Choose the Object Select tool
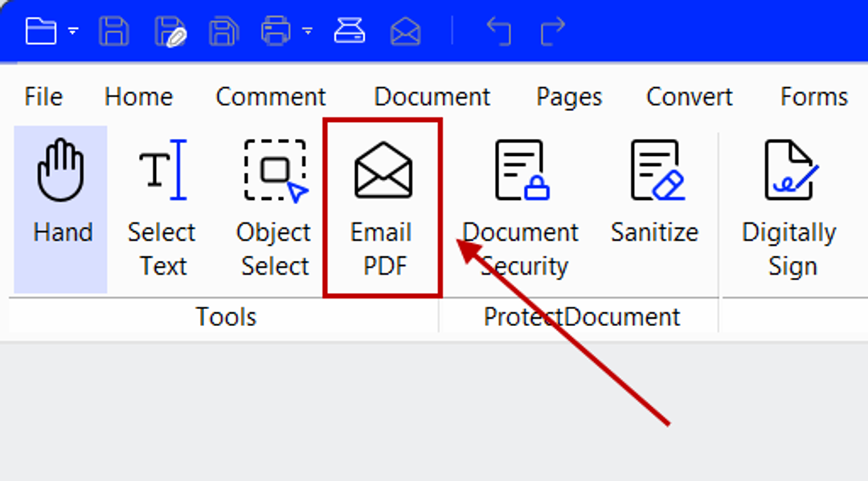 point(275,209)
